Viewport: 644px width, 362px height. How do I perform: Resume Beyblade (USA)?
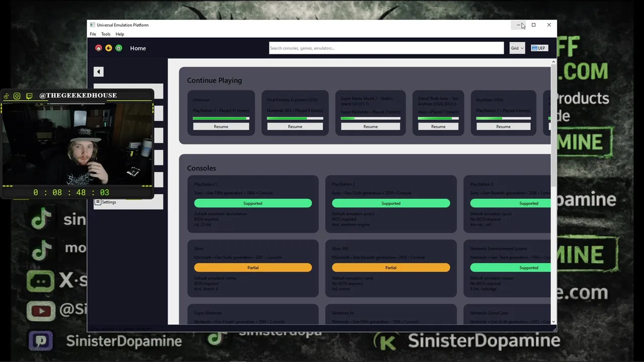[x=503, y=127]
